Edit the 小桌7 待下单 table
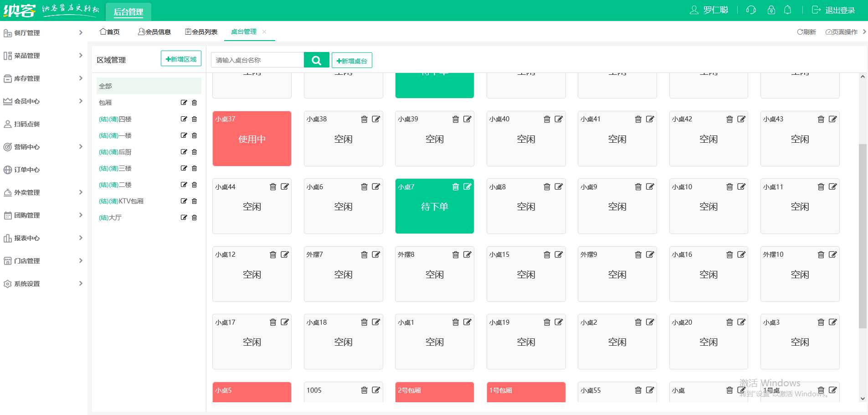This screenshot has width=868, height=415. (x=467, y=187)
